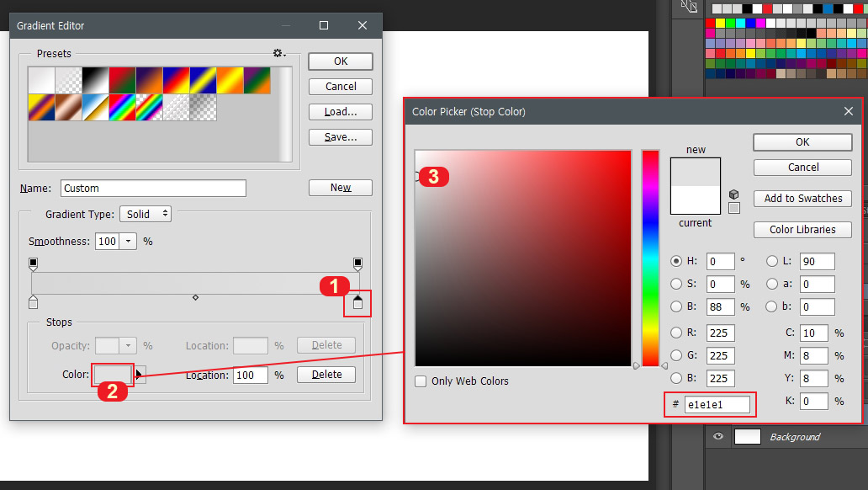Open the arrow menu beside the Color swatch
The width and height of the screenshot is (868, 490).
click(x=140, y=375)
